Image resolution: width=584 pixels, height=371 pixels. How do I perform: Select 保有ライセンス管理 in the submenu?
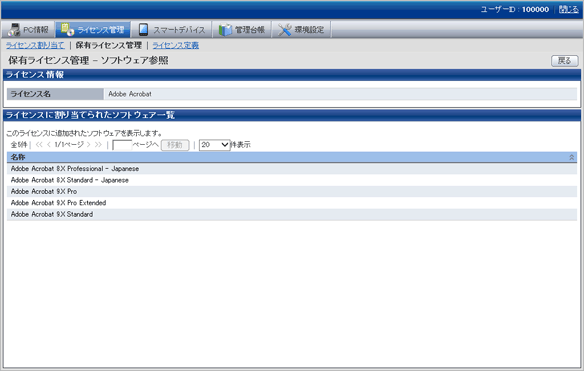[108, 45]
